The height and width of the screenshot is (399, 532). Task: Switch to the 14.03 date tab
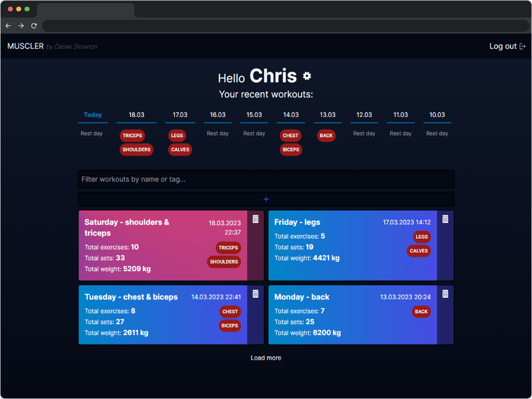[x=290, y=115]
